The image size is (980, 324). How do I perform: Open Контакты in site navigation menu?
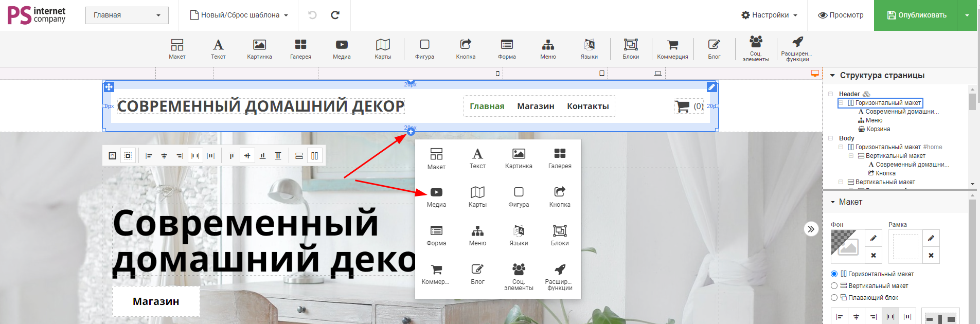(x=588, y=106)
